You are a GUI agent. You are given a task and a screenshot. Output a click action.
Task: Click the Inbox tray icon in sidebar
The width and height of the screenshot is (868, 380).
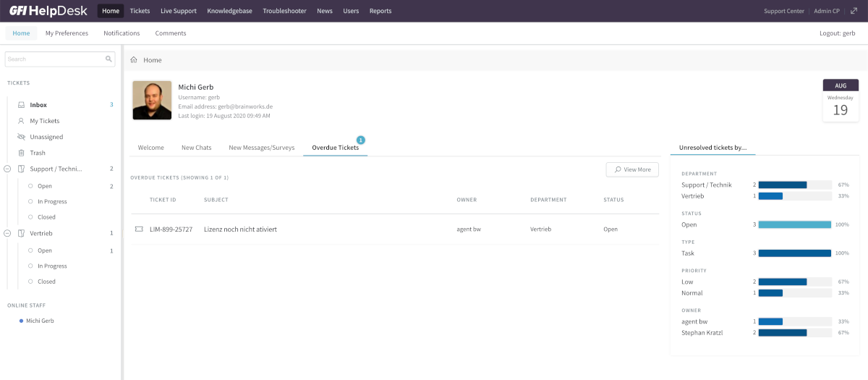[x=21, y=105]
